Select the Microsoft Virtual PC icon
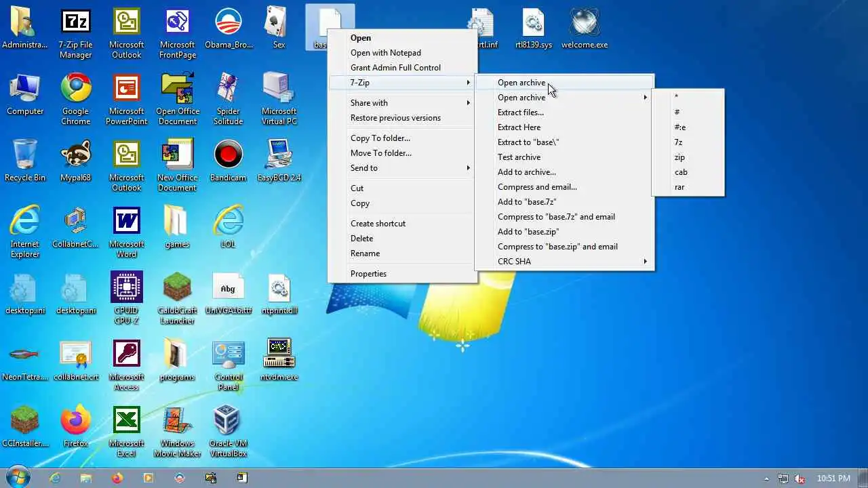Screen dimensions: 868x488 click(279, 100)
